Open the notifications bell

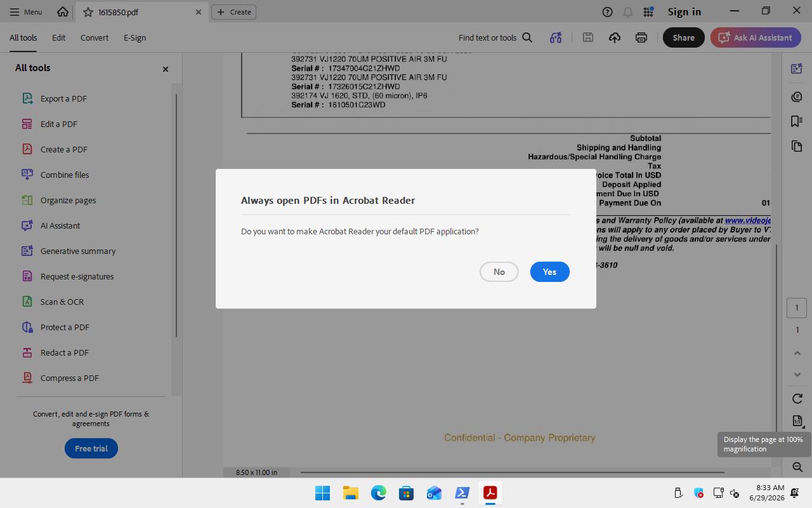point(627,11)
